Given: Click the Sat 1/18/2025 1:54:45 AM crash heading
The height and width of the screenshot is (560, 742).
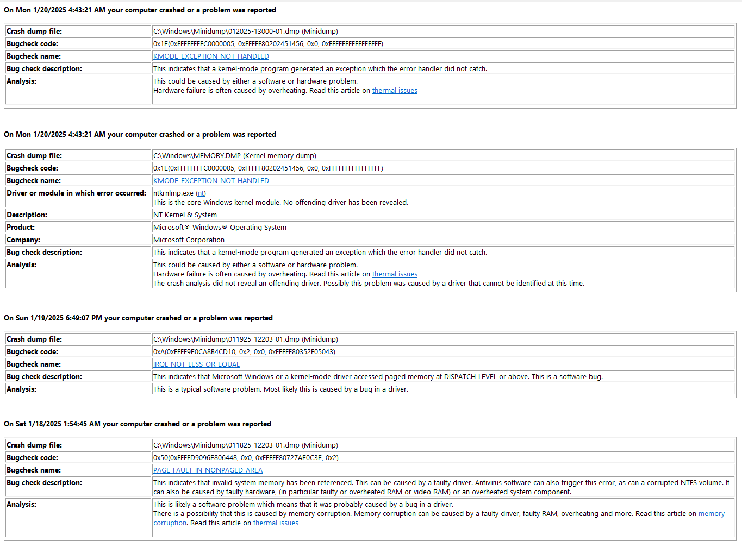Looking at the screenshot, I should pyautogui.click(x=138, y=424).
